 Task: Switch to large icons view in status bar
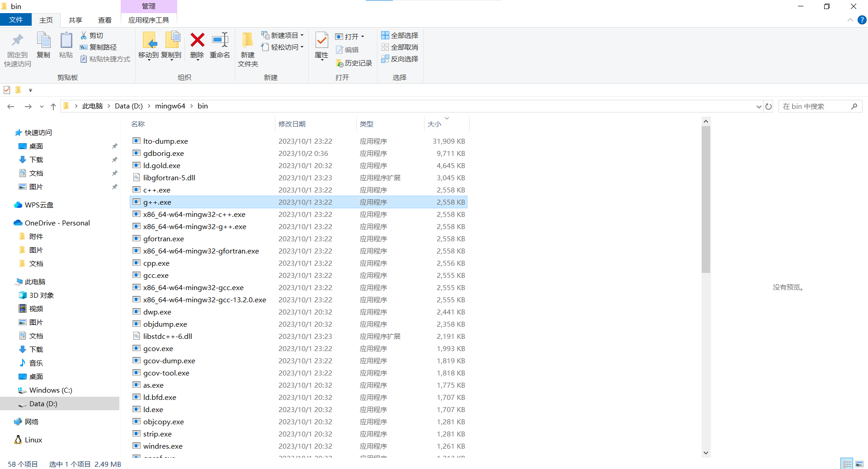coord(859,464)
